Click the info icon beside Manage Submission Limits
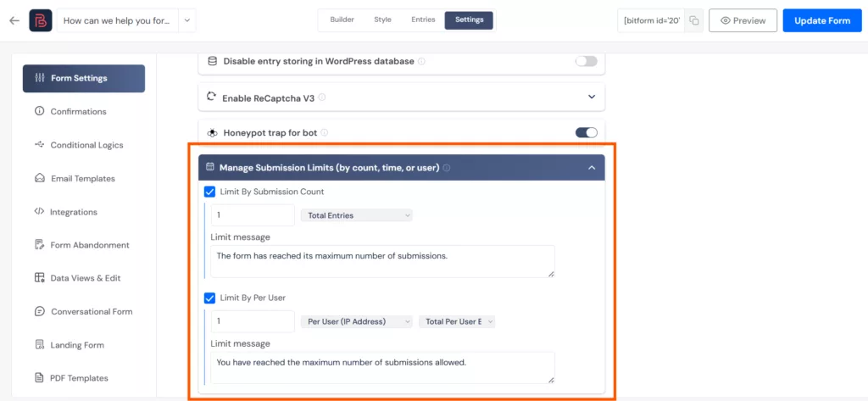Image resolution: width=868 pixels, height=401 pixels. (446, 167)
